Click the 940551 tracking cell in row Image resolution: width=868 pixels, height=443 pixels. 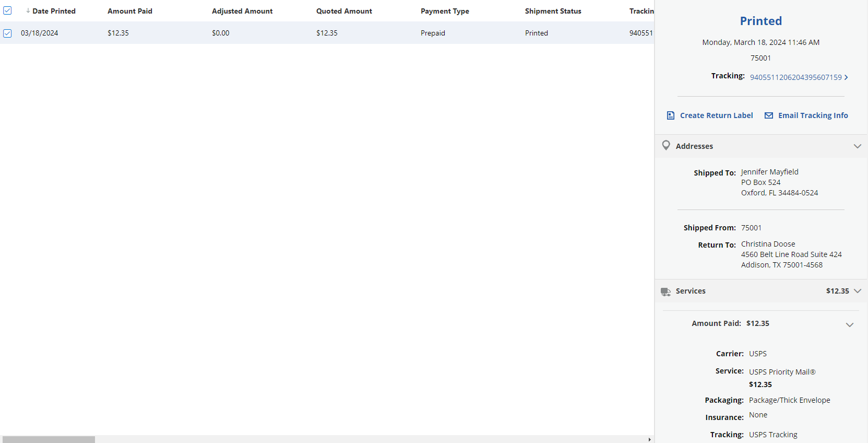pos(641,33)
